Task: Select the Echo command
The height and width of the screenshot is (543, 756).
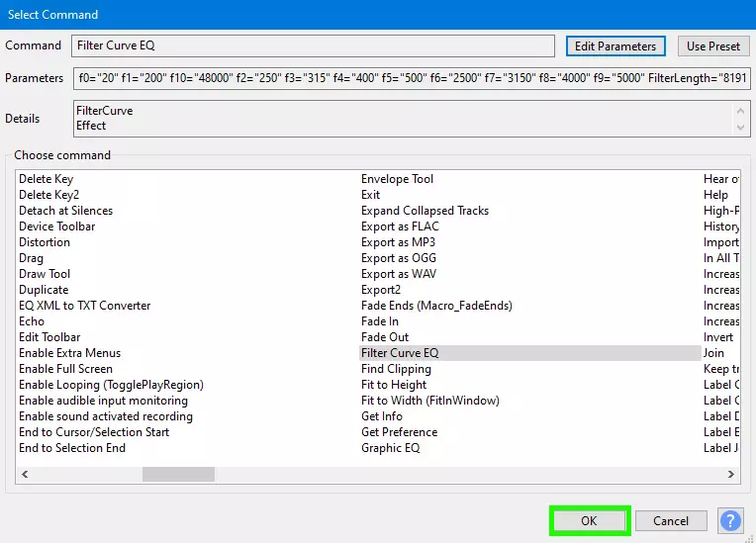Action: (32, 321)
